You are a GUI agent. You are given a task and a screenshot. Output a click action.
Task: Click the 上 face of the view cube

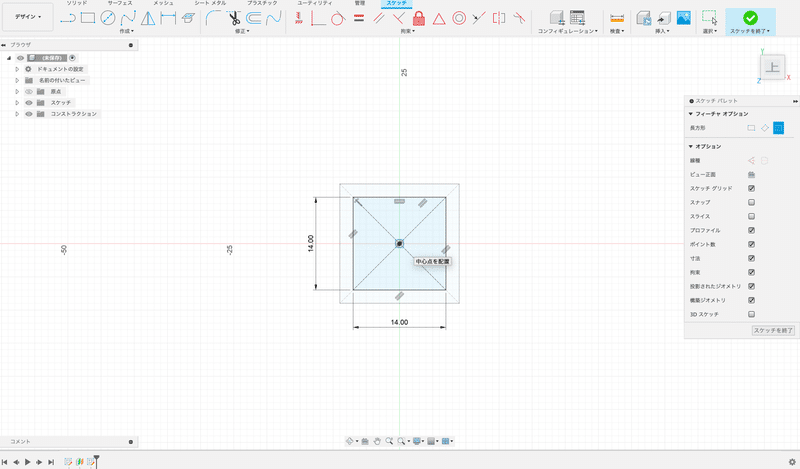tap(772, 67)
